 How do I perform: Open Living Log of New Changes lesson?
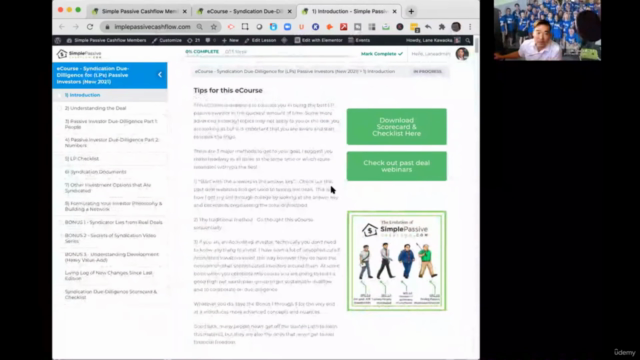[x=110, y=276]
